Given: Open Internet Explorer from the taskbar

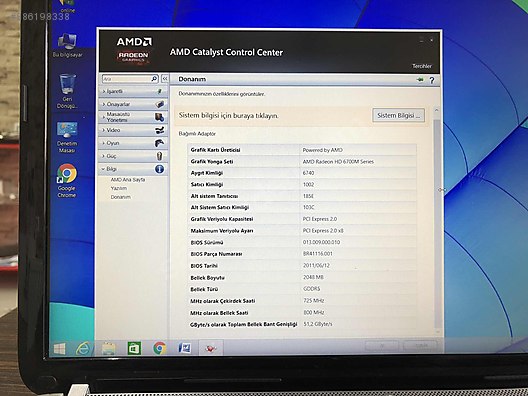Looking at the screenshot, I should point(83,348).
